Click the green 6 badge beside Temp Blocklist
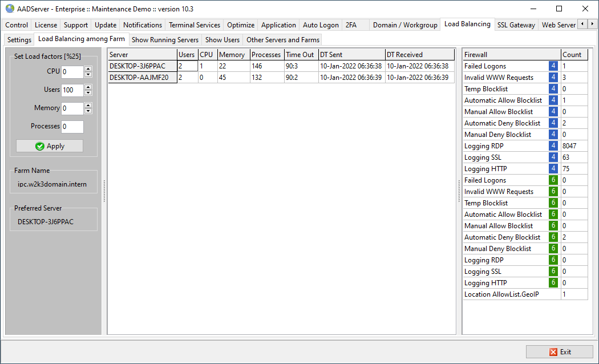 click(x=553, y=203)
